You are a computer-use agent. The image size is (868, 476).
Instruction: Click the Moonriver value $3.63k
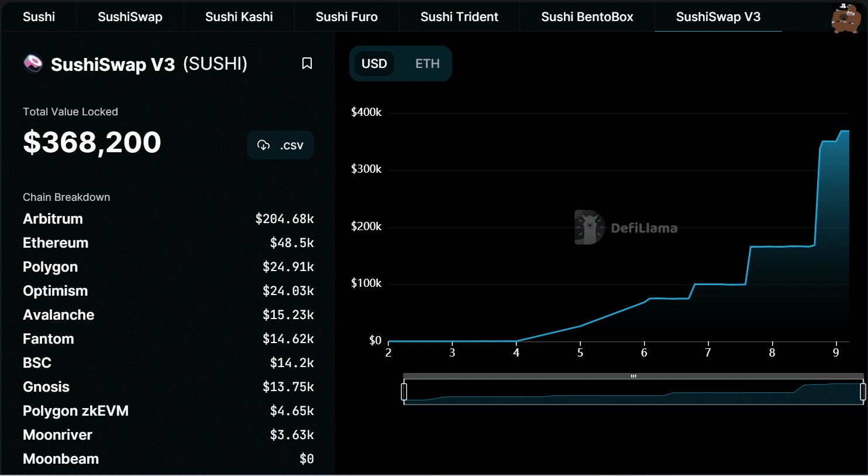point(292,435)
